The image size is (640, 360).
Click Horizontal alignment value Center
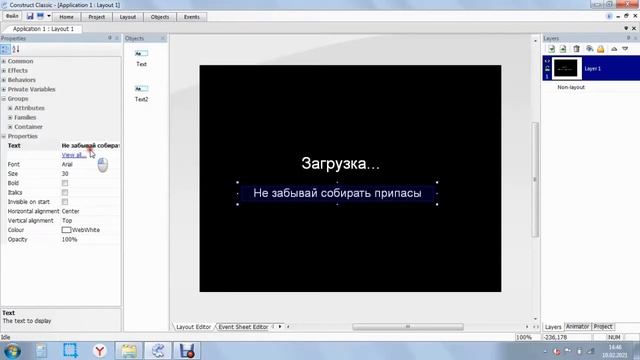point(70,211)
